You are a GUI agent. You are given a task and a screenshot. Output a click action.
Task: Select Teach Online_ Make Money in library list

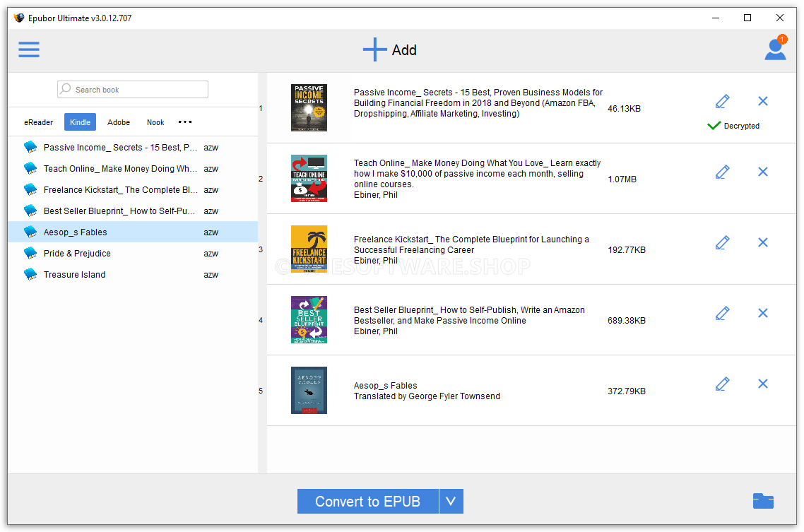pyautogui.click(x=133, y=169)
